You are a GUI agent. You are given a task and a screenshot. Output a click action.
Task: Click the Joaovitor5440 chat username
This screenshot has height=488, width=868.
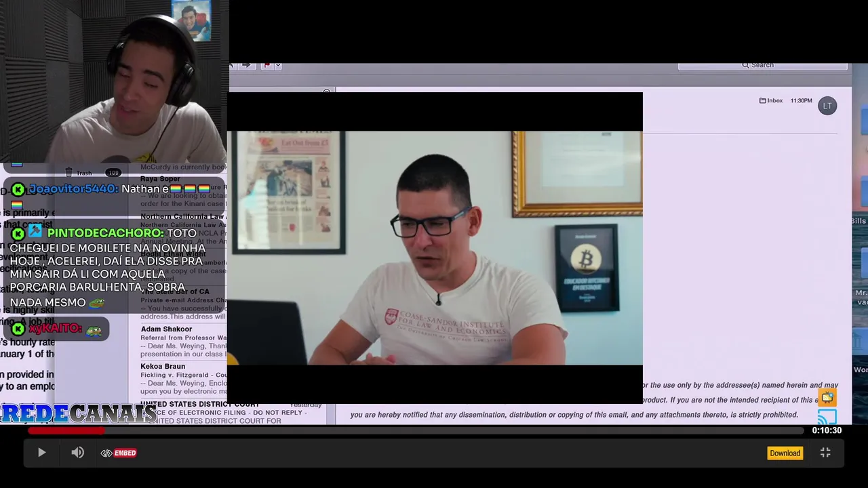[73, 189]
